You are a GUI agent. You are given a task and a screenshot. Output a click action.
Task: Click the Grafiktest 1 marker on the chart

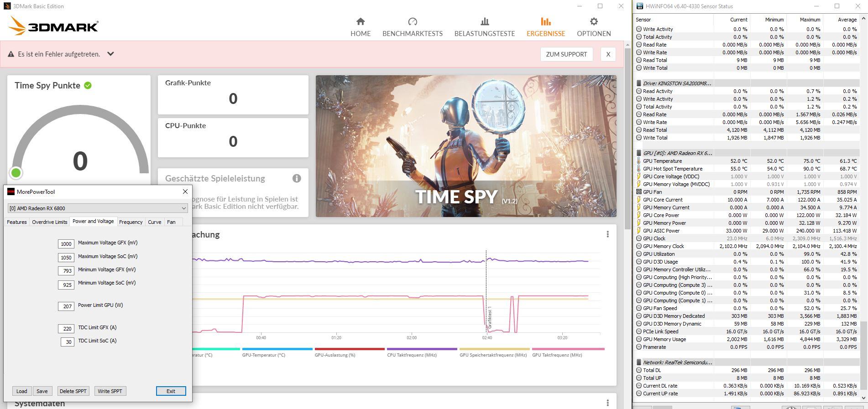(x=490, y=318)
